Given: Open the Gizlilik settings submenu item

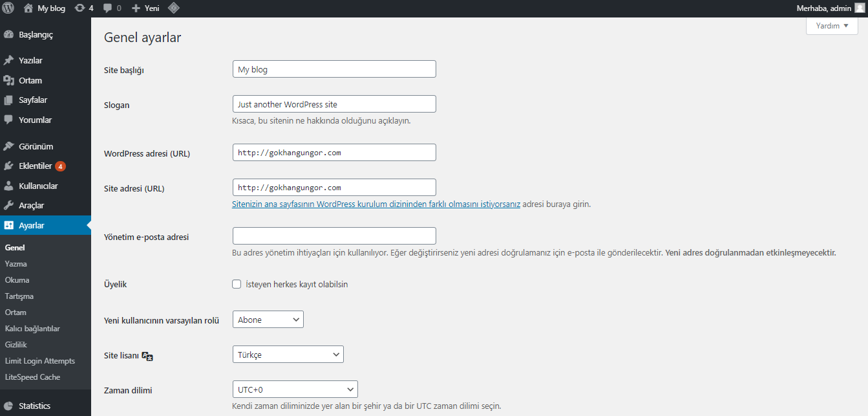Looking at the screenshot, I should 16,345.
